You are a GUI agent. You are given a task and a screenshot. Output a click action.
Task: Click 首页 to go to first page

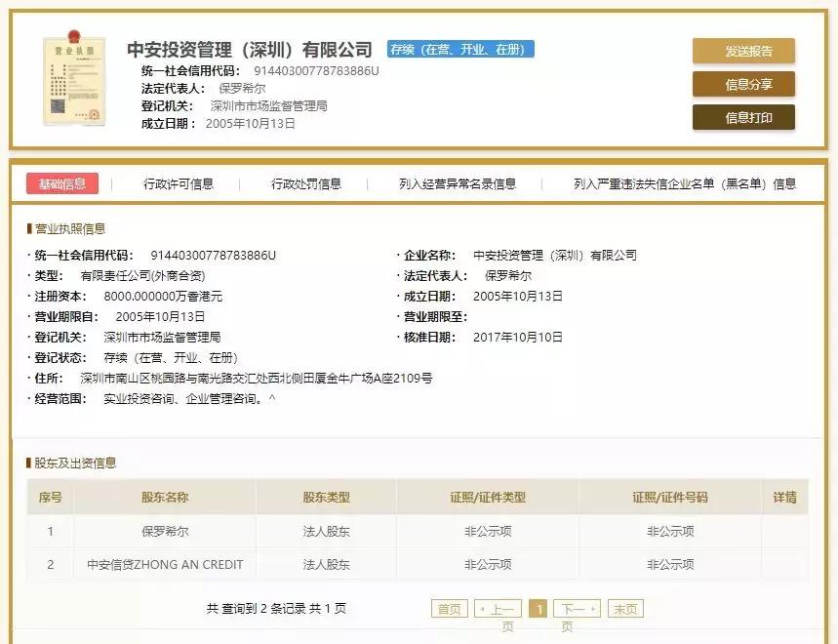coord(448,608)
